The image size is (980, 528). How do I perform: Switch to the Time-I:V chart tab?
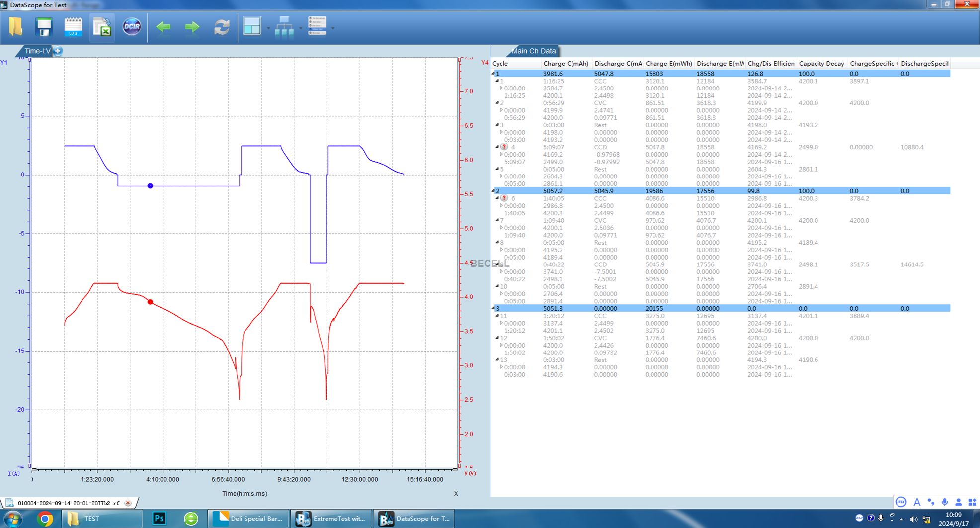pyautogui.click(x=38, y=51)
